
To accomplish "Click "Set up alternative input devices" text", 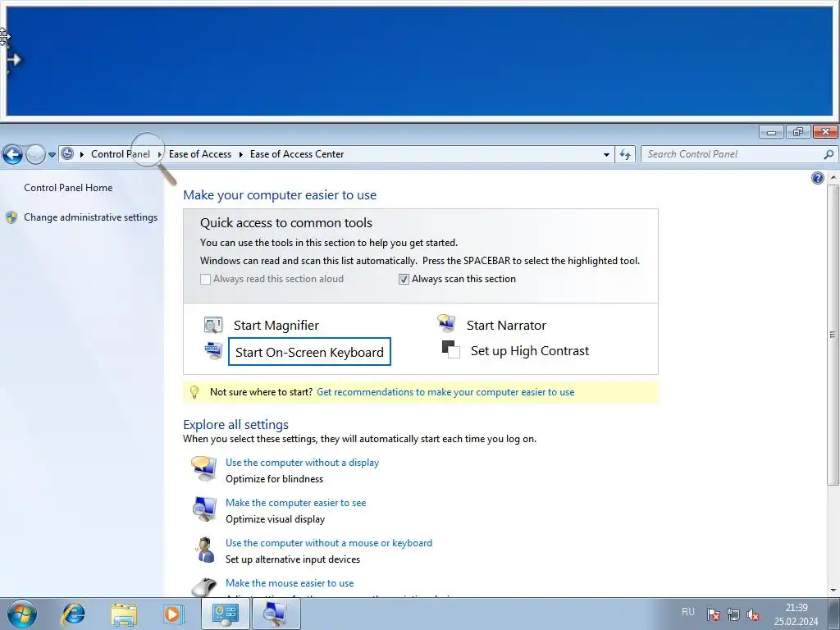I will tap(293, 559).
